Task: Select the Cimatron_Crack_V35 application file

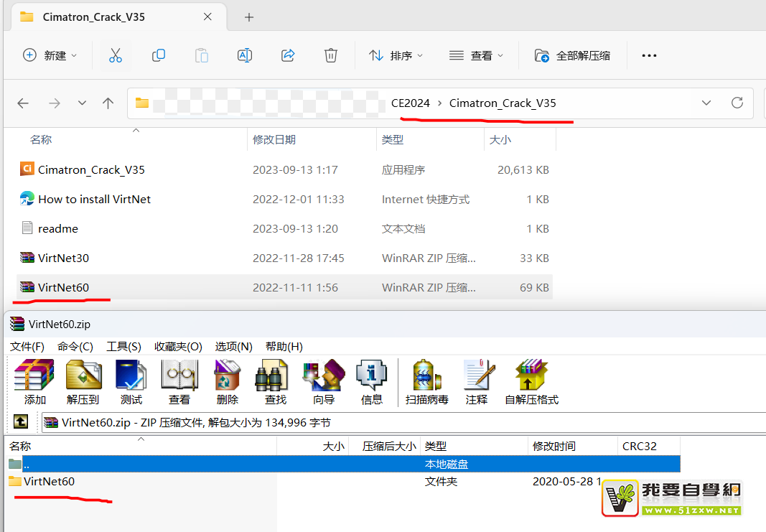Action: tap(91, 169)
